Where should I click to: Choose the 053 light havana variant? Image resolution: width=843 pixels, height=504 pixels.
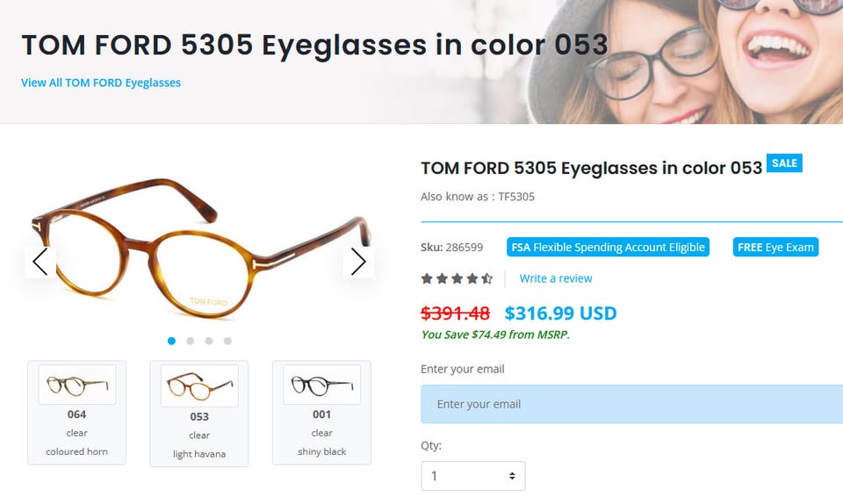pyautogui.click(x=199, y=413)
